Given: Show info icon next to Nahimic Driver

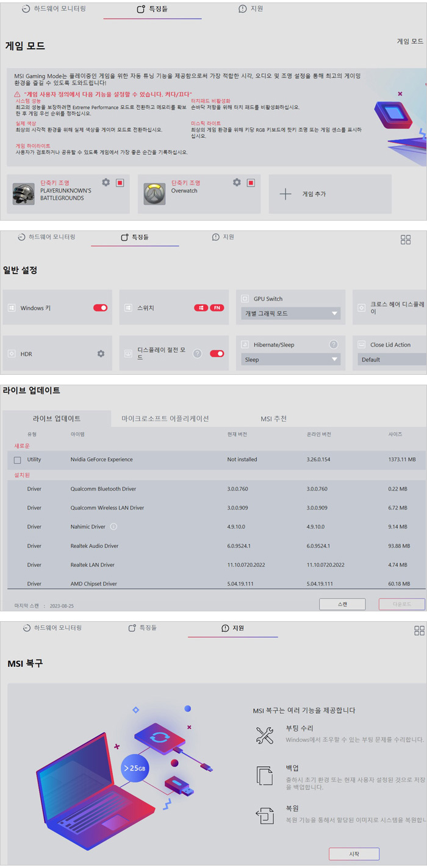Looking at the screenshot, I should [x=113, y=527].
